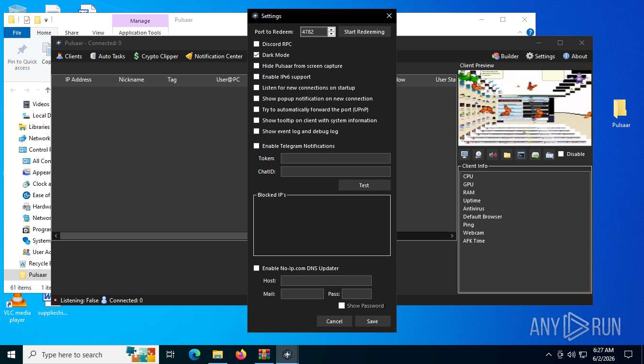644x364 pixels.
Task: Enable the Discord RPC checkbox
Action: coord(257,44)
